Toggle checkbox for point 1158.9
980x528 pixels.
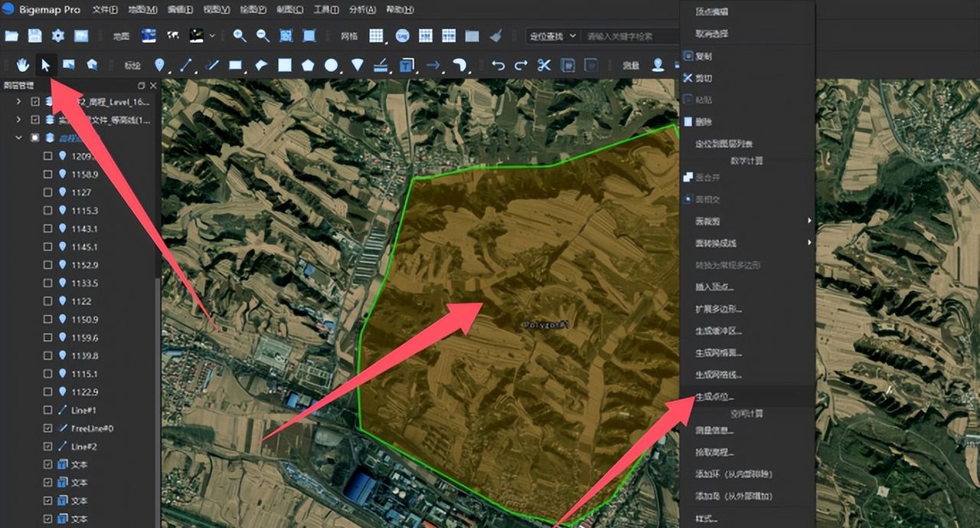click(48, 174)
